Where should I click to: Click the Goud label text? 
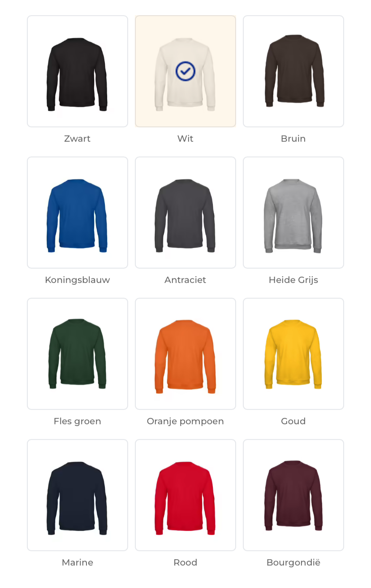(293, 421)
